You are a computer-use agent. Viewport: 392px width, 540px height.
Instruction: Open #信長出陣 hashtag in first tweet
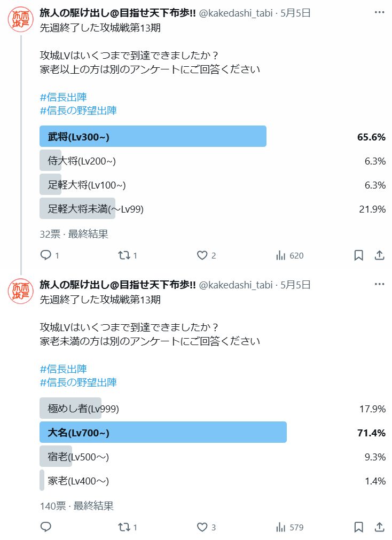(x=64, y=97)
